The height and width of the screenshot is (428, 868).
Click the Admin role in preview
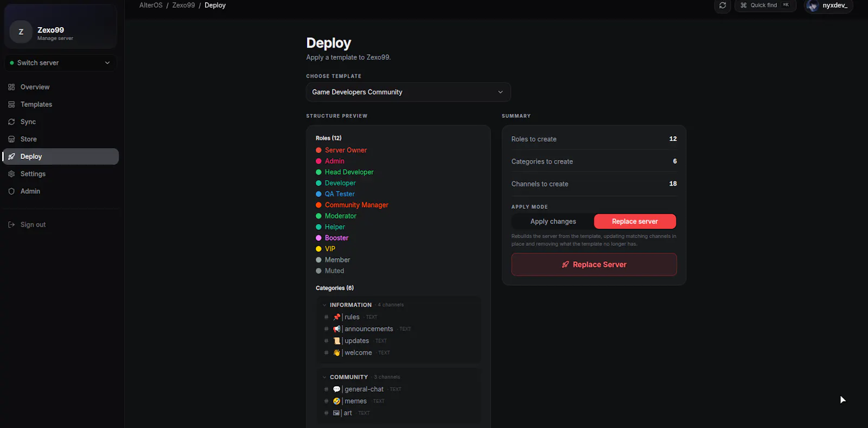[334, 161]
